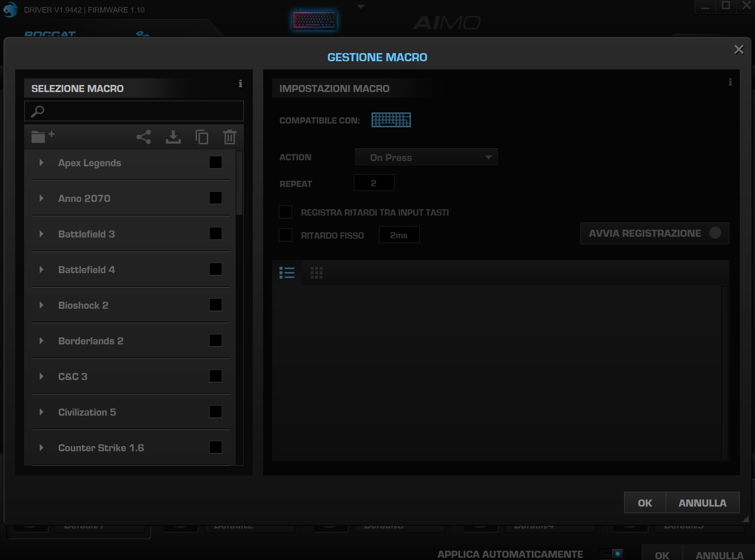Open the Selezione Macro info icon
This screenshot has width=755, height=560.
(x=240, y=84)
